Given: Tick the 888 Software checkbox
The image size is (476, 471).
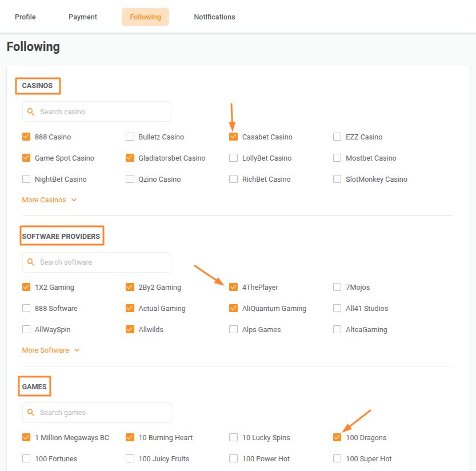Looking at the screenshot, I should (x=26, y=308).
